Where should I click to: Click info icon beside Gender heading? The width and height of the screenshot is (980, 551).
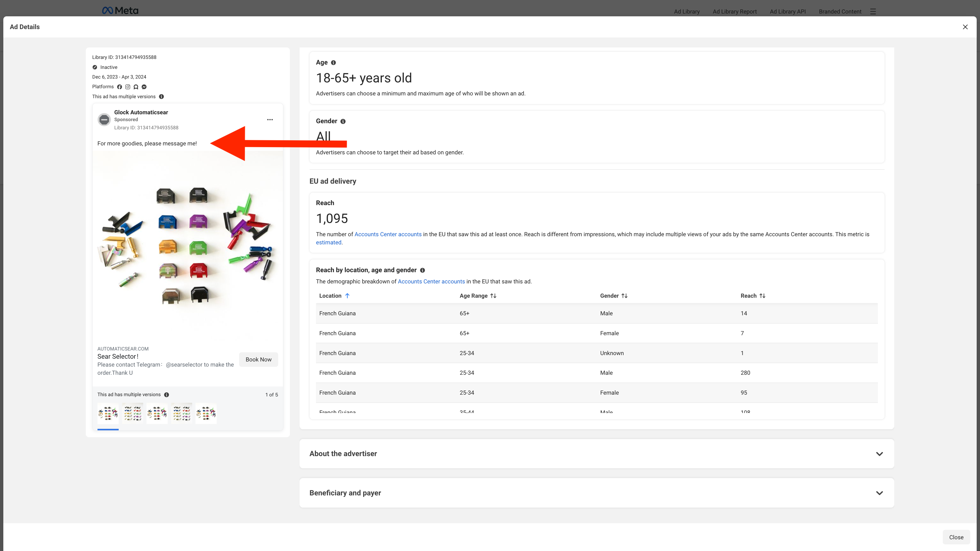point(343,121)
